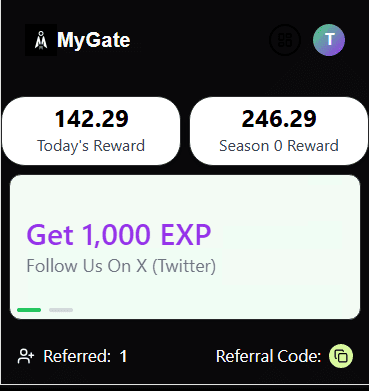Open the Today's Reward card
The height and width of the screenshot is (391, 369).
coord(91,131)
